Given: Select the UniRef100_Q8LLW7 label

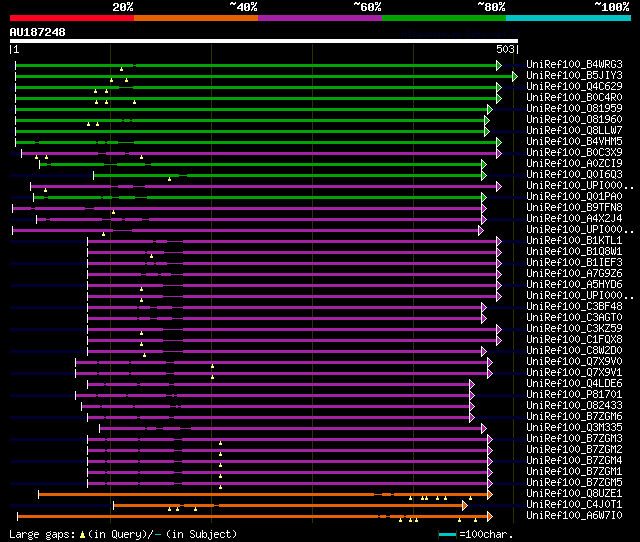Looking at the screenshot, I should [574, 130].
